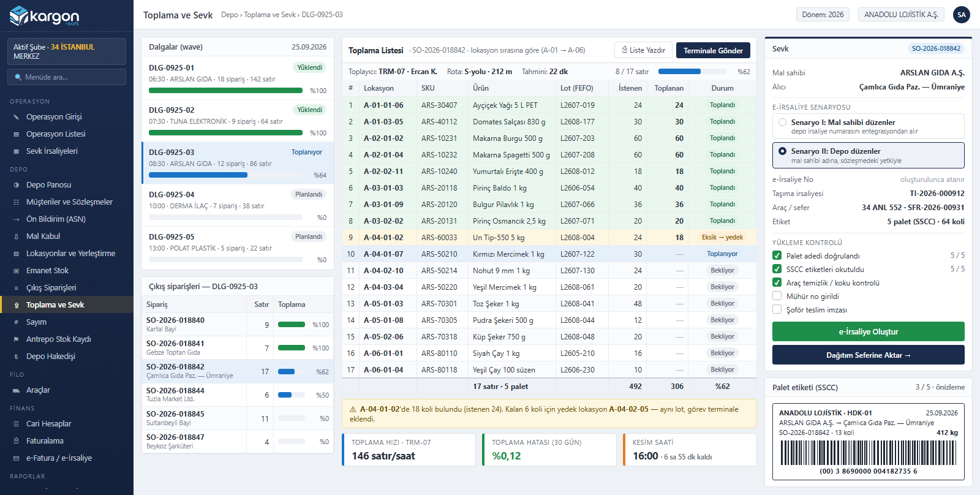Click the Sevk İrsaliyeleri sidebar icon
The height and width of the screenshot is (495, 980).
tap(16, 151)
